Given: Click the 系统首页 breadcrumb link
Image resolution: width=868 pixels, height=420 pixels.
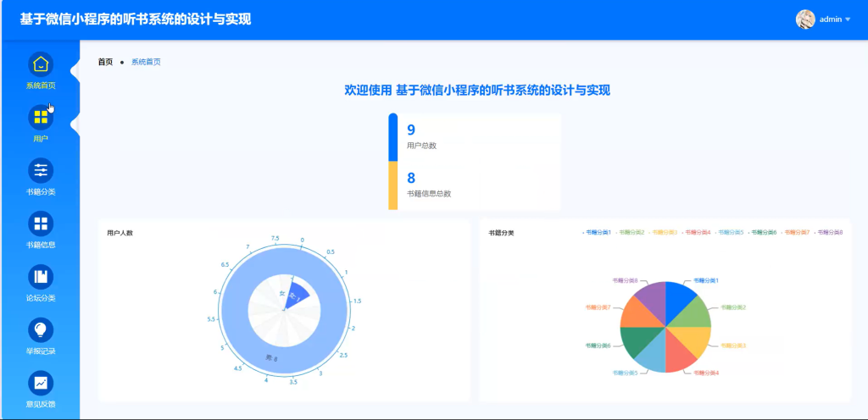Looking at the screenshot, I should click(146, 63).
